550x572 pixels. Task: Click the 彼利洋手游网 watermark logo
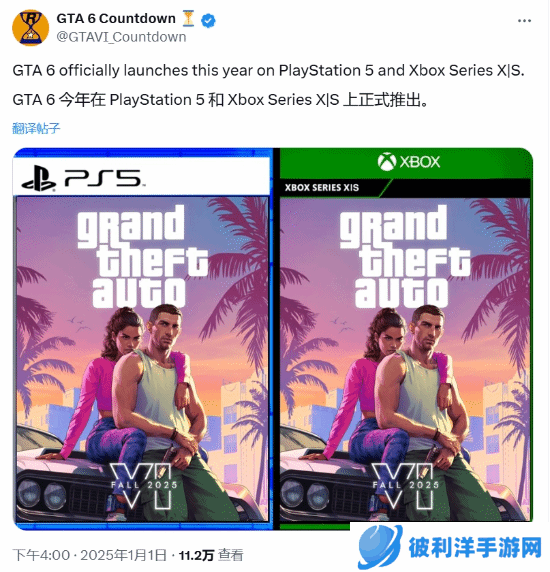[450, 547]
